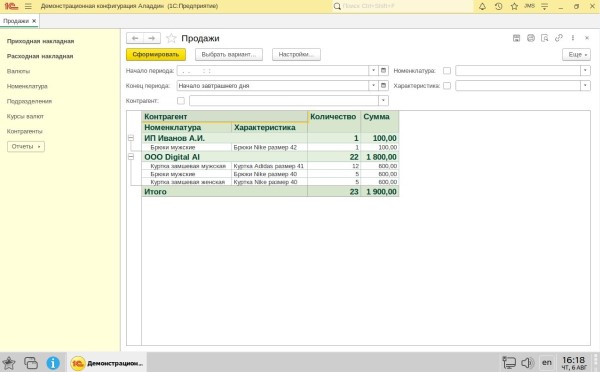Viewport: 600px width, 372px height.
Task: Select the Куртка замшевая женская cell
Action: point(187,182)
